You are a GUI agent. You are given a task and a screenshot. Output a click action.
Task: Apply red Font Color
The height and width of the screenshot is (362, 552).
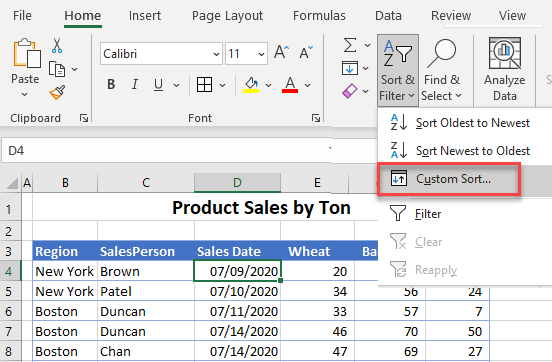[290, 85]
